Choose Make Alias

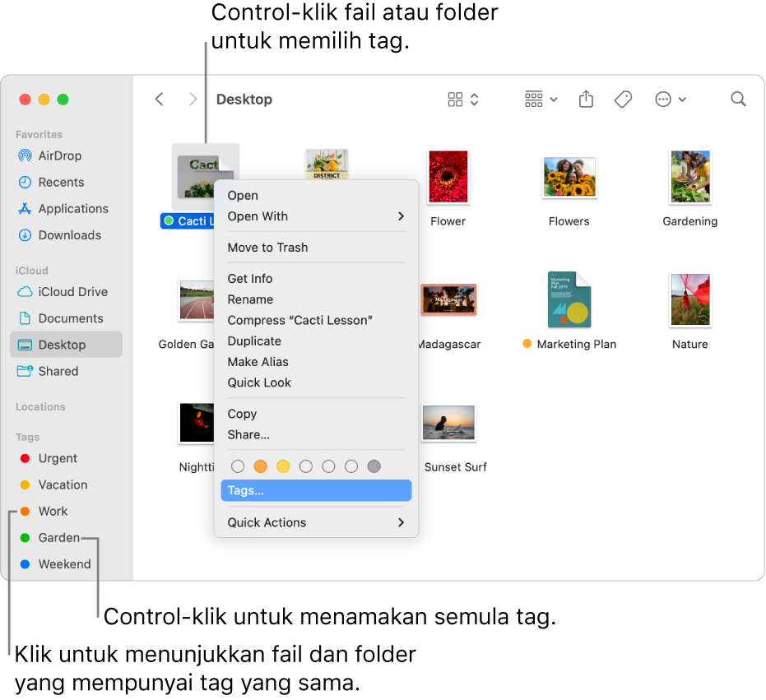click(316, 362)
